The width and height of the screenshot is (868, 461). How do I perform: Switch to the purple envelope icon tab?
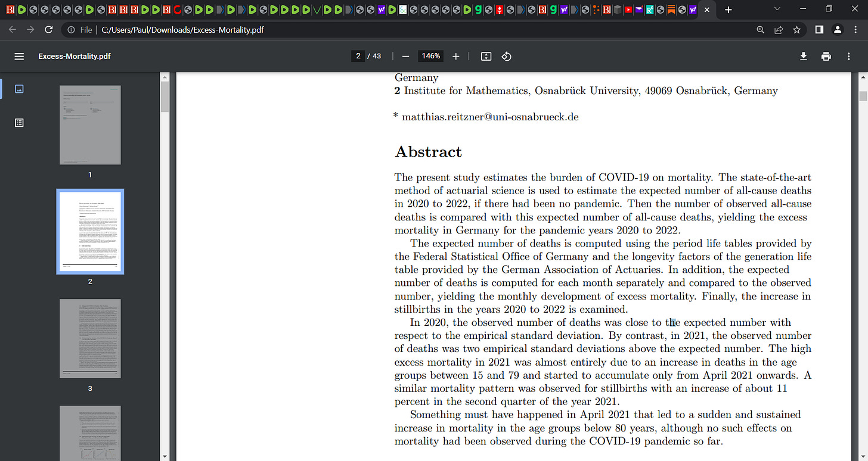click(x=638, y=10)
